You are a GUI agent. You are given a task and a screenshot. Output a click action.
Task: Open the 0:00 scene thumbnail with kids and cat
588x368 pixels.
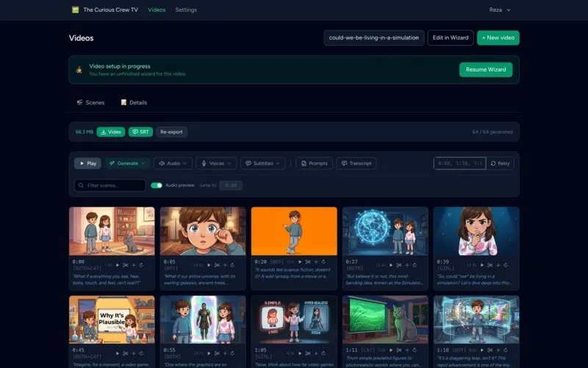point(112,231)
